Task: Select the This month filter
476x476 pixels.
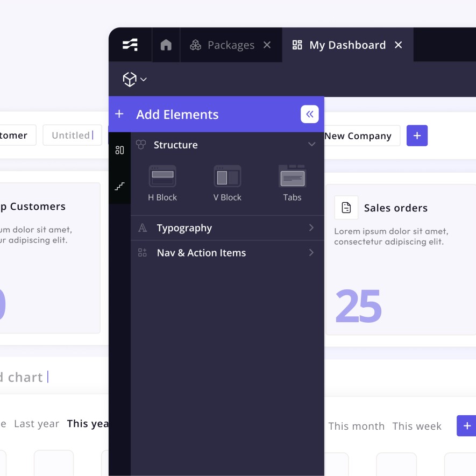Action: tap(357, 426)
